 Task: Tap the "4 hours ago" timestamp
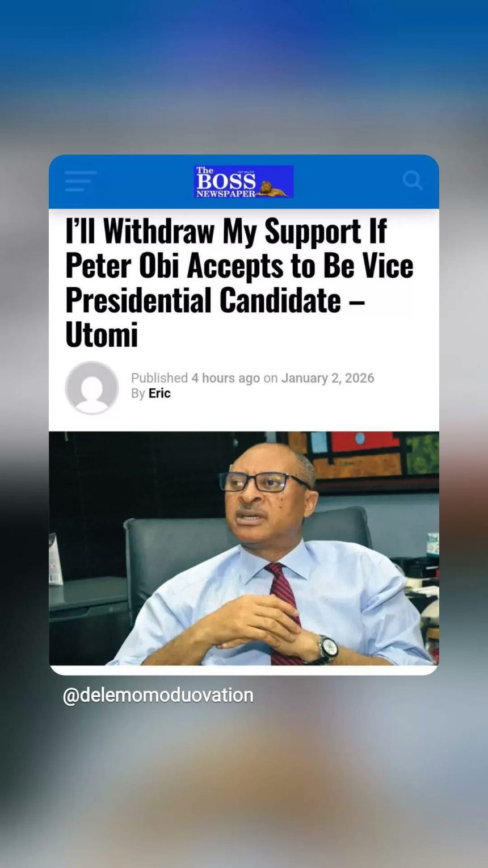click(225, 378)
